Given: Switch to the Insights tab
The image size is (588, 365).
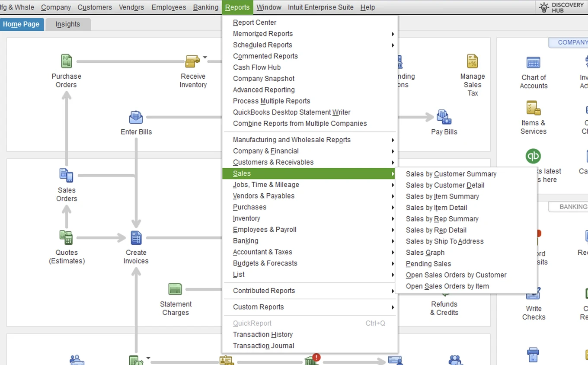Looking at the screenshot, I should tap(68, 24).
